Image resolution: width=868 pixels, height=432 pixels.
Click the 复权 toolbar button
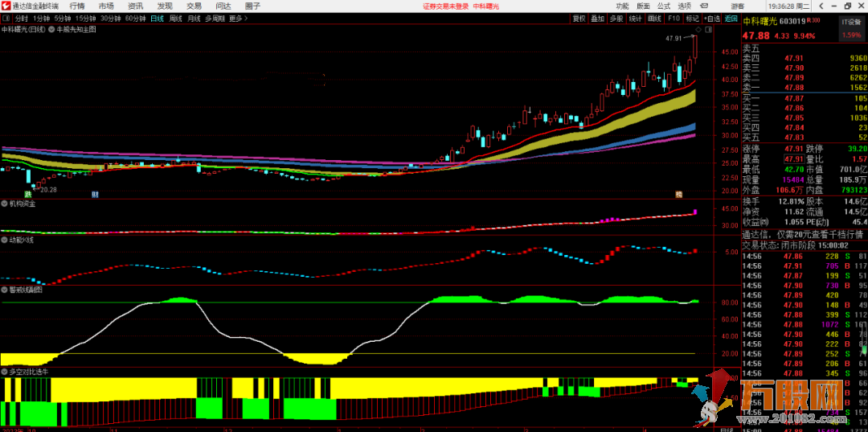pyautogui.click(x=579, y=19)
